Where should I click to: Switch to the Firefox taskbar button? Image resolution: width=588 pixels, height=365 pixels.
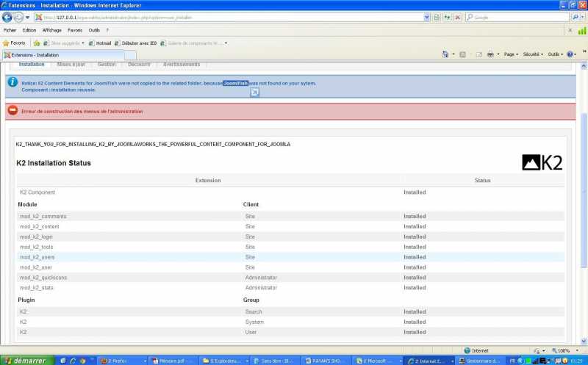coord(123,361)
